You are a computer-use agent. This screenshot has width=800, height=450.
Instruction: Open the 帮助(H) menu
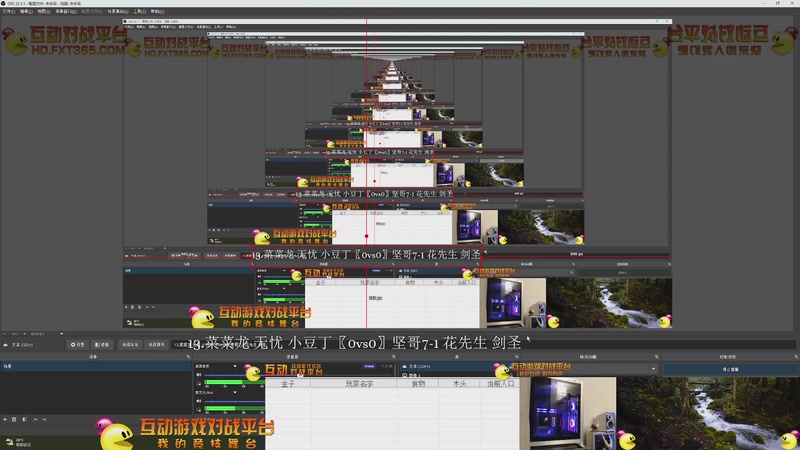pos(157,11)
